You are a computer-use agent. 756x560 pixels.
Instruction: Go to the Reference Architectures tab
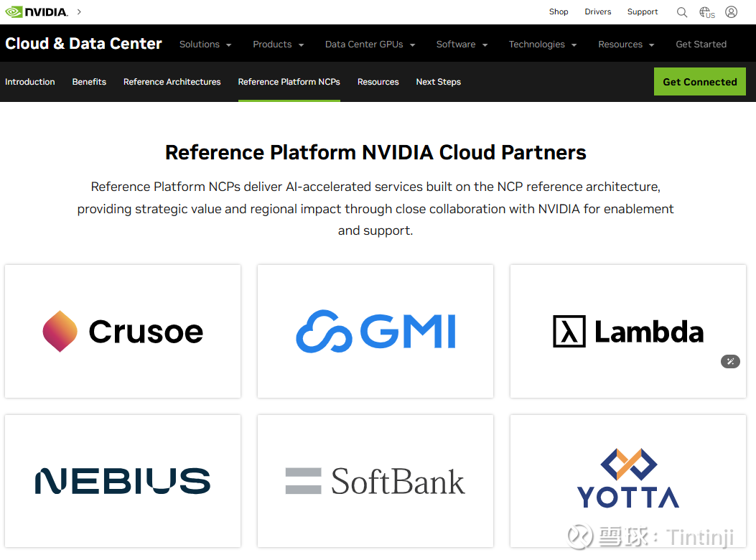[172, 82]
